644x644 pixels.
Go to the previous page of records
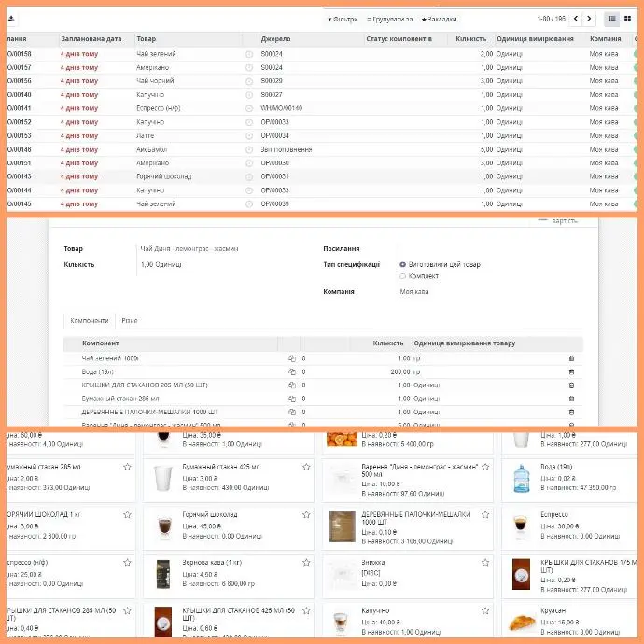pyautogui.click(x=576, y=19)
